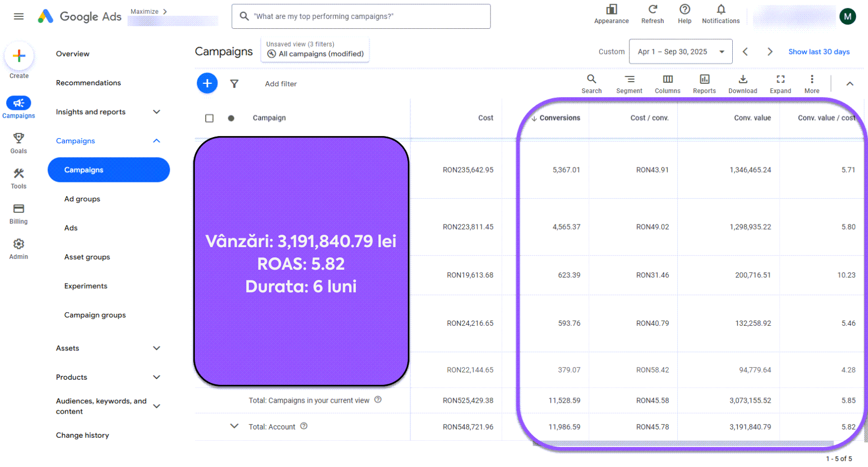Open account avatar M
Screen dimensions: 868x467
pyautogui.click(x=847, y=16)
